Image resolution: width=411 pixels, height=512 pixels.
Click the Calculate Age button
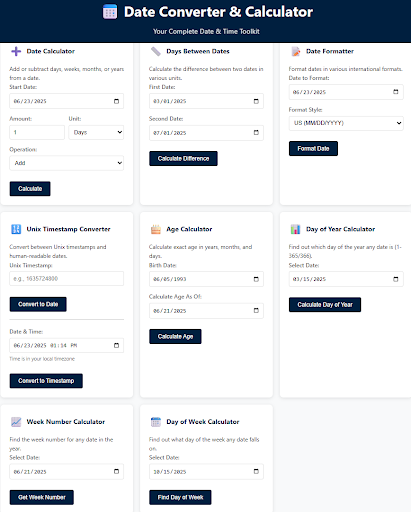pyautogui.click(x=175, y=337)
